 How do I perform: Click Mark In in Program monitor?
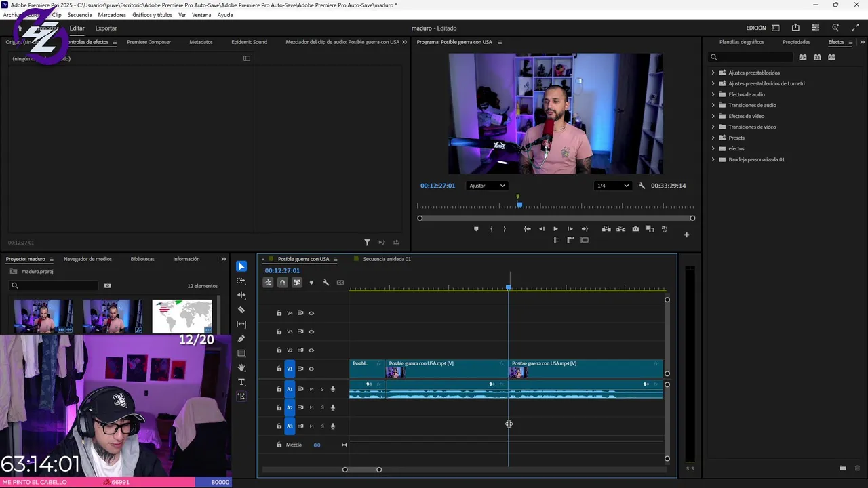pyautogui.click(x=492, y=229)
